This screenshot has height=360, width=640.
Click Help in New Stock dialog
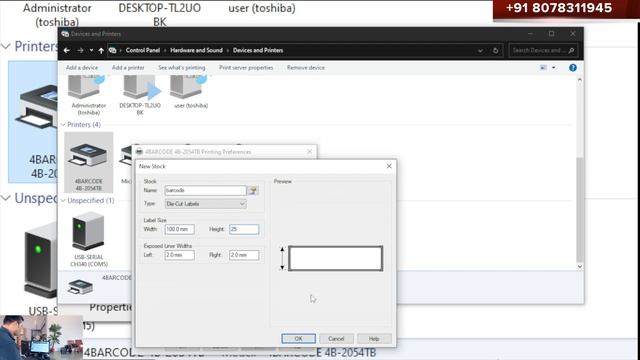click(x=374, y=339)
